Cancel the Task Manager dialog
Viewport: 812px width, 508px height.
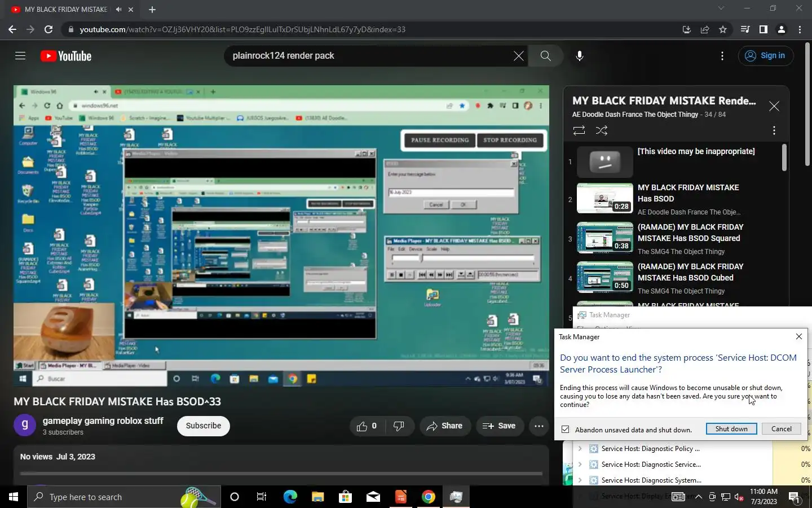pyautogui.click(x=782, y=429)
